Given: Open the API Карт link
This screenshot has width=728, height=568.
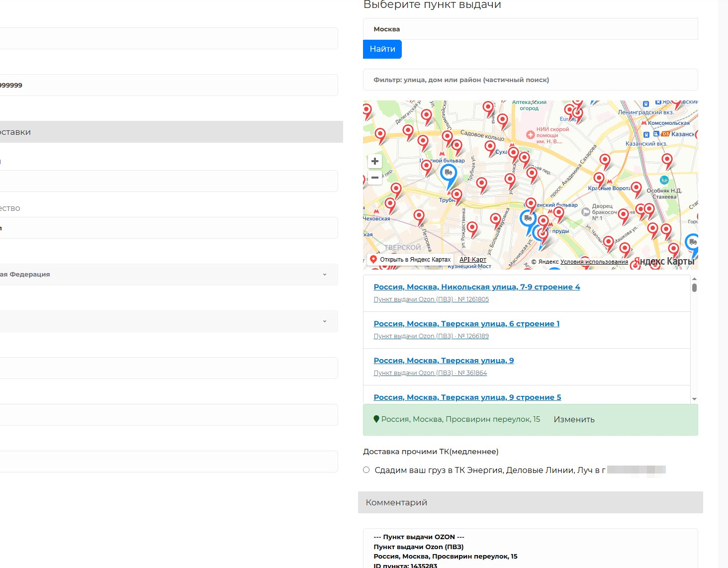Looking at the screenshot, I should pyautogui.click(x=473, y=260).
